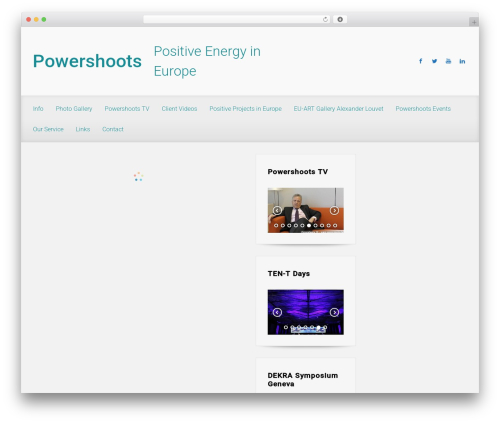Maximize the window with the green button
The width and height of the screenshot is (500, 423).
point(44,19)
